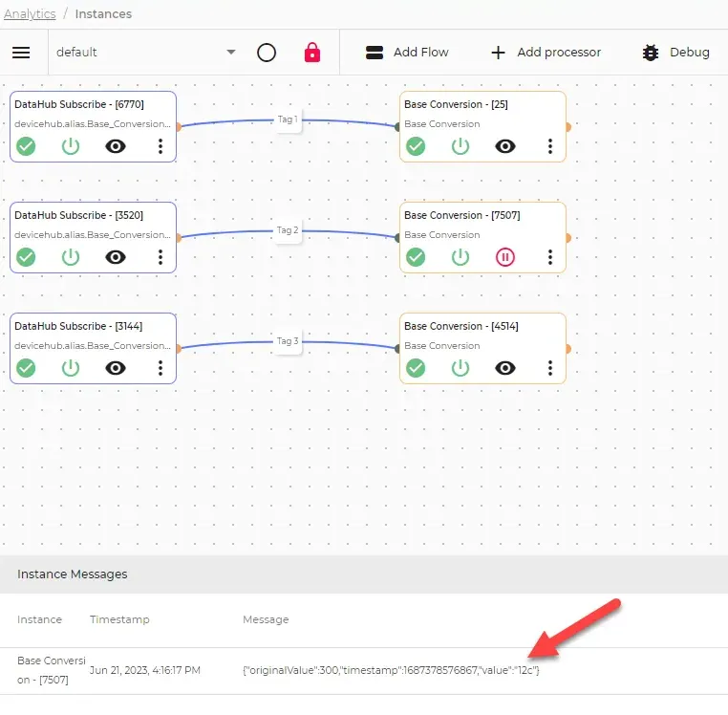Click Instances breadcrumb text
Image resolution: width=728 pixels, height=715 pixels.
pyautogui.click(x=103, y=14)
